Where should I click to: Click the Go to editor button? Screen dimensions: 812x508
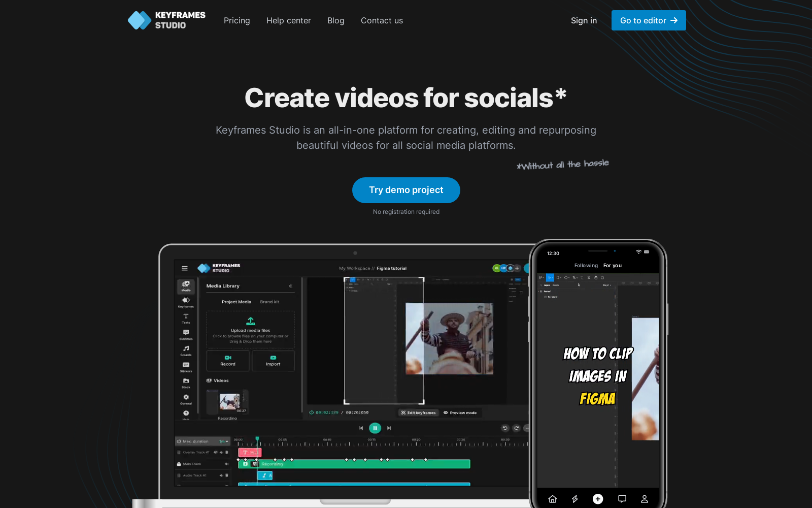[649, 20]
